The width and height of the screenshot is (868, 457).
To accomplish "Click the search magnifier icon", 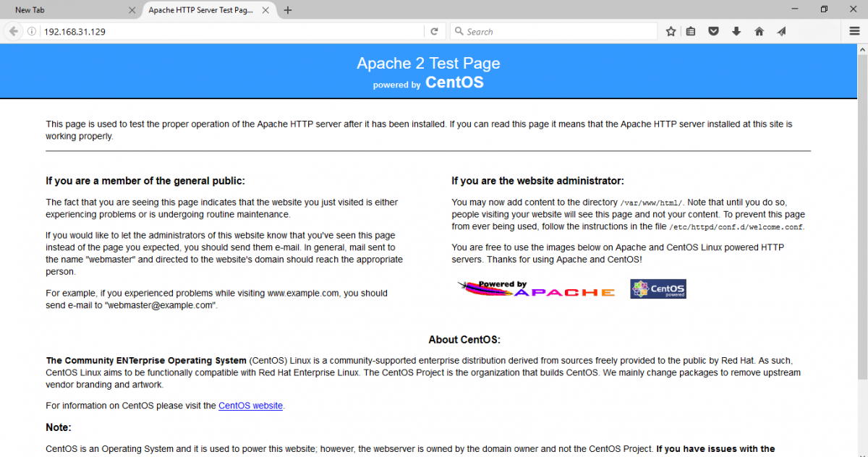I will point(459,32).
